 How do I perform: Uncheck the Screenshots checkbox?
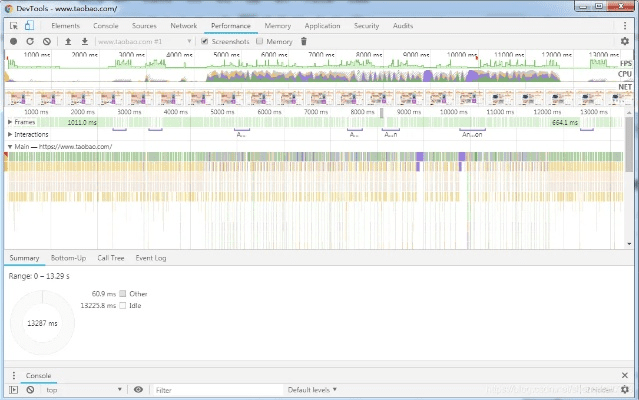pyautogui.click(x=205, y=41)
